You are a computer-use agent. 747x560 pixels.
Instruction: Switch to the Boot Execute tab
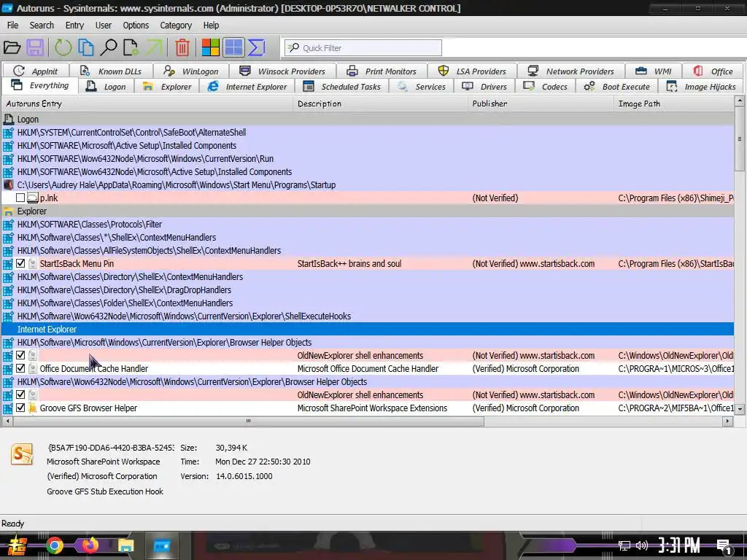(617, 87)
